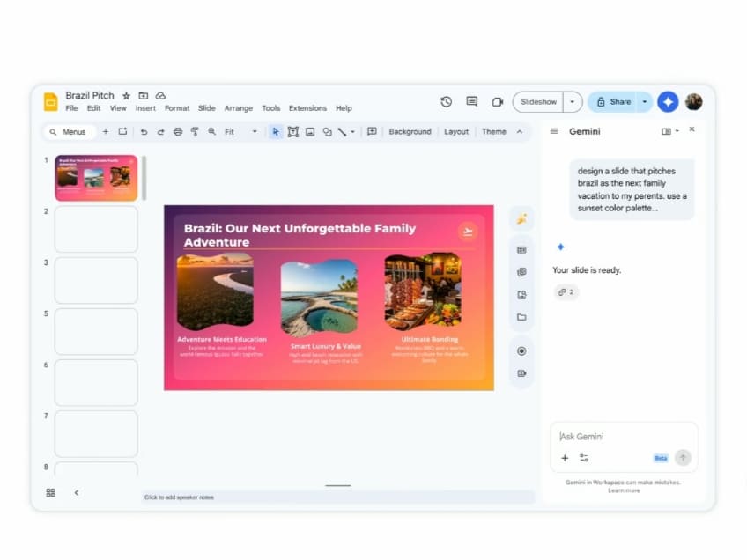Image resolution: width=747 pixels, height=560 pixels.
Task: Open version history
Action: [447, 101]
